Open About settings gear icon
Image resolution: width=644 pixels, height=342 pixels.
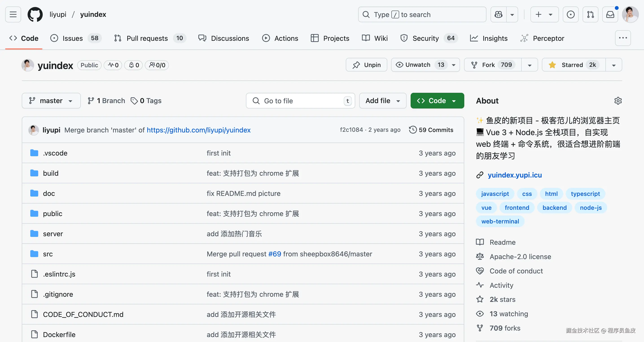pos(618,101)
